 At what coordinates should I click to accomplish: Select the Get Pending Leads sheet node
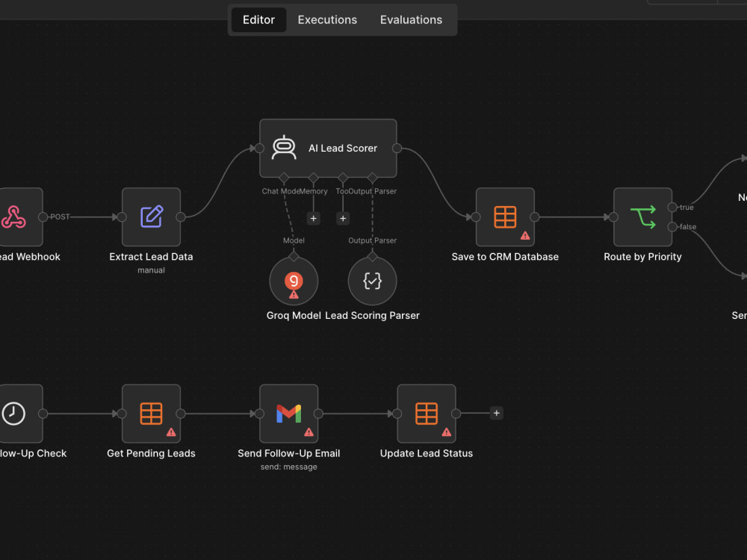pyautogui.click(x=151, y=414)
